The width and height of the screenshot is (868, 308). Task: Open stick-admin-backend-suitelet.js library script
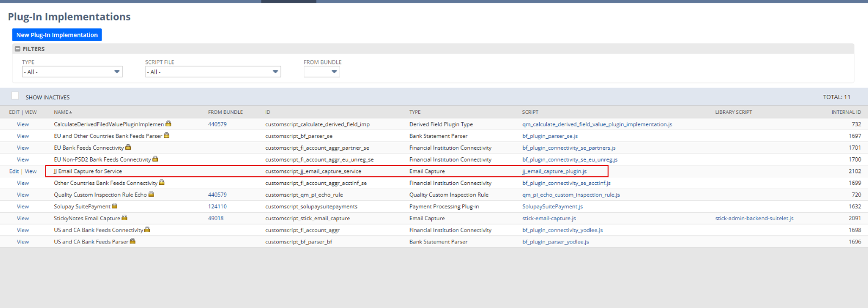click(754, 219)
